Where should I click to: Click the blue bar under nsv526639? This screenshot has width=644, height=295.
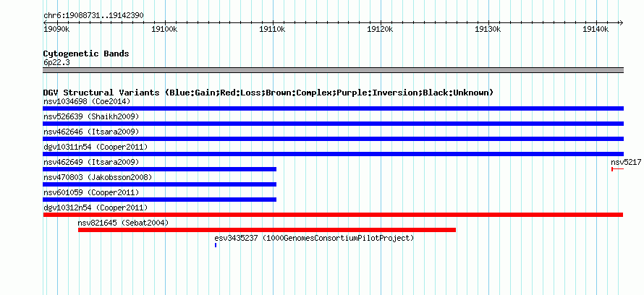pyautogui.click(x=333, y=124)
